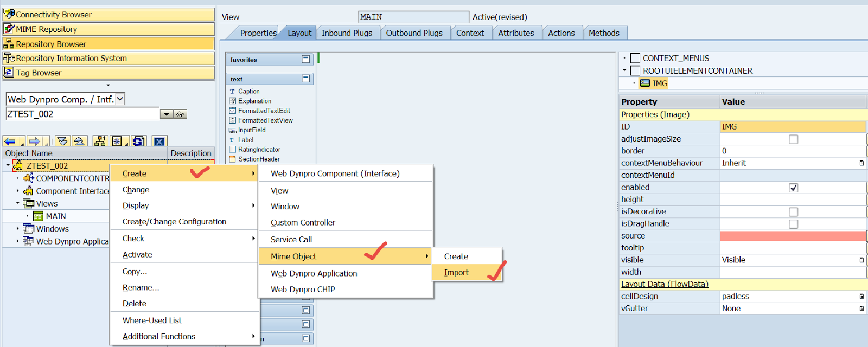Open the Repository Browser button
The image size is (868, 347).
pos(108,43)
